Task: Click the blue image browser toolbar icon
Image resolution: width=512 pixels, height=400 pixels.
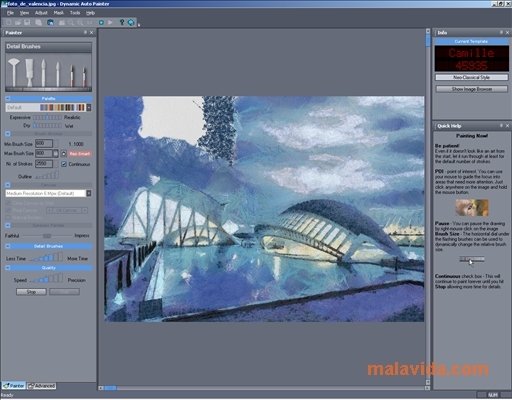Action: coord(50,22)
